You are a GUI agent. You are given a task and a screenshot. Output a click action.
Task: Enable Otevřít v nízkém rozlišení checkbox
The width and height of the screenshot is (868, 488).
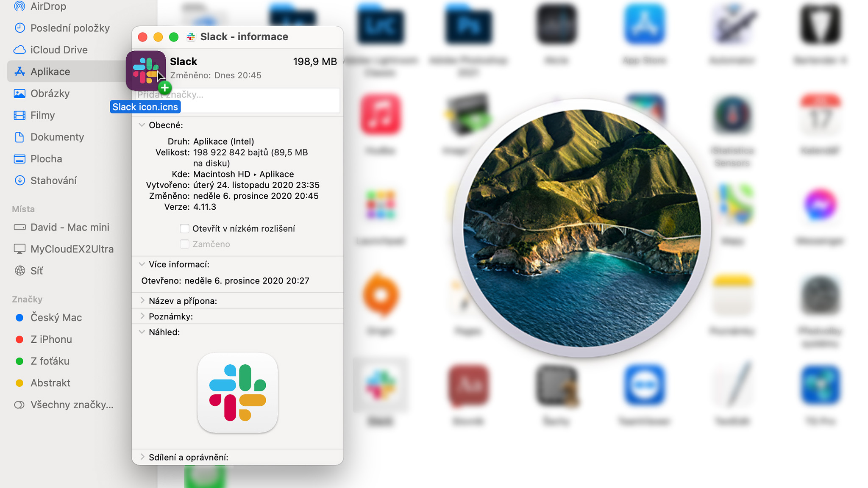click(x=184, y=229)
